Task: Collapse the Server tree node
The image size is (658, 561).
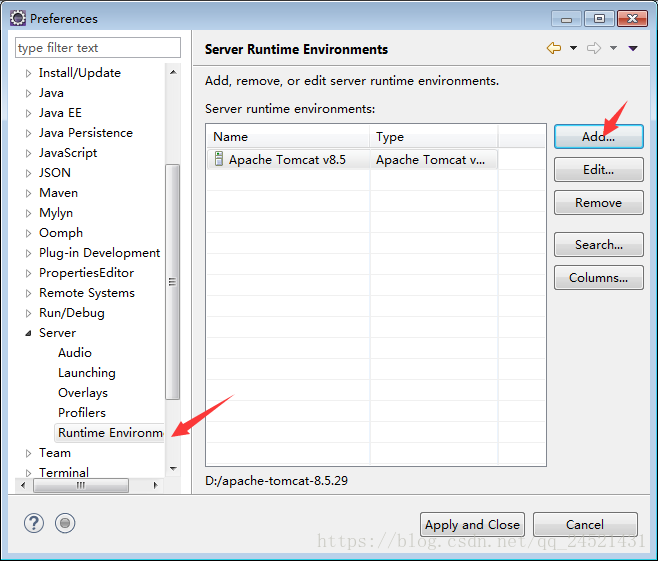Action: 28,333
